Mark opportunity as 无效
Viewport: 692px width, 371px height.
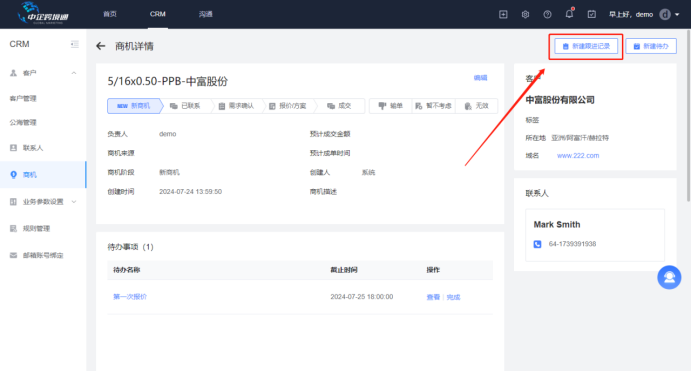click(477, 106)
